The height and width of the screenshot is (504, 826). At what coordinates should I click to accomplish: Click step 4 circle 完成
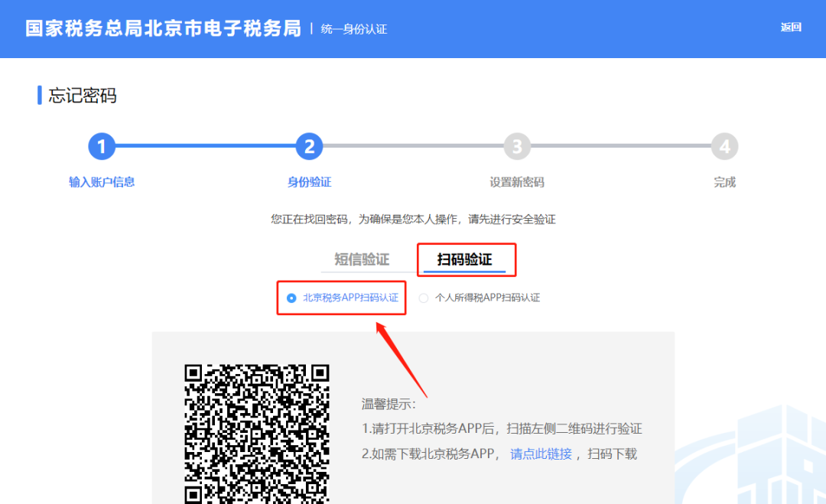724,146
